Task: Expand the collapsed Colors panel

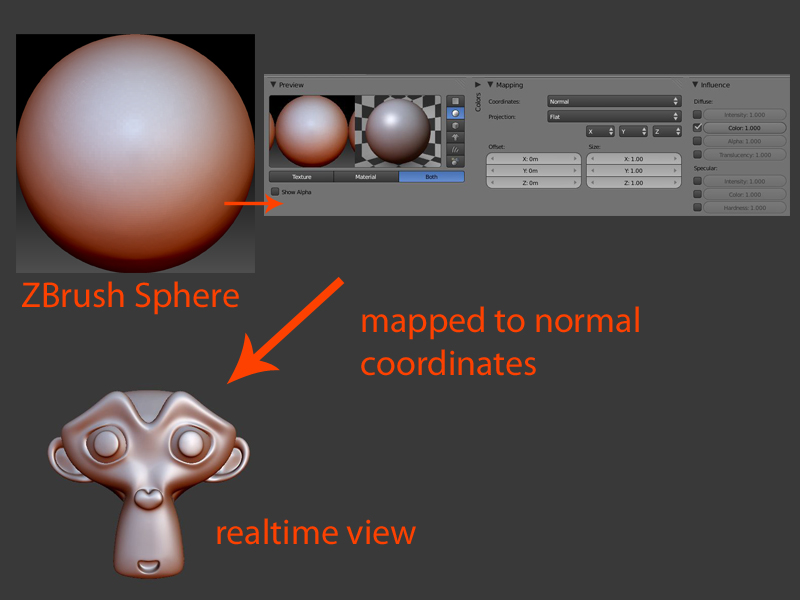Action: click(x=478, y=85)
